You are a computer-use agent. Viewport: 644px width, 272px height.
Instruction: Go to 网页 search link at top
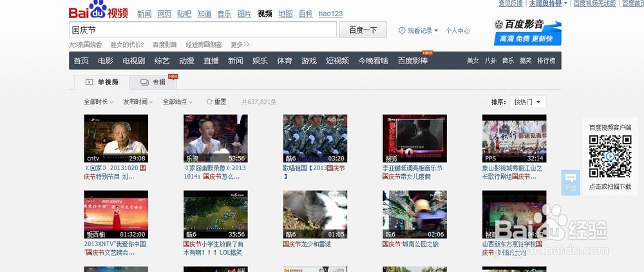coord(164,14)
